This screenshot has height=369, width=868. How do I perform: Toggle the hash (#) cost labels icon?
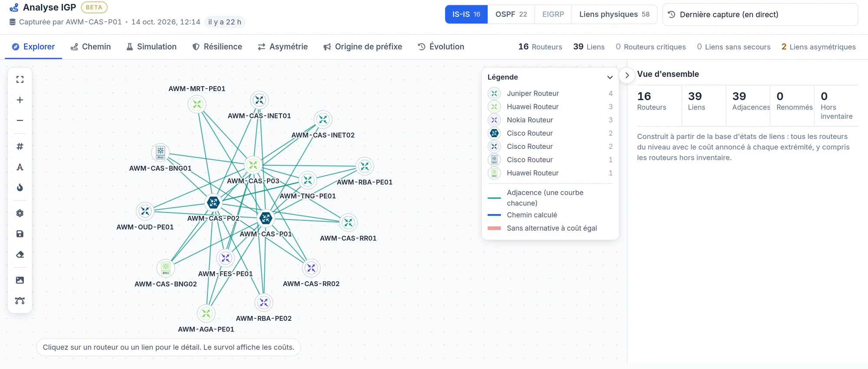click(20, 146)
